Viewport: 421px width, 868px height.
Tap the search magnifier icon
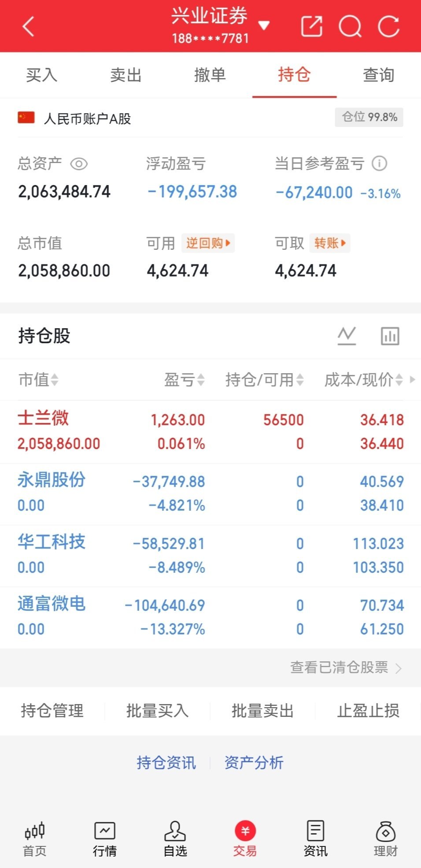350,26
